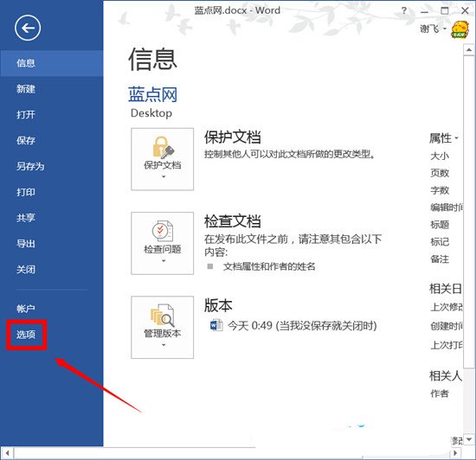The height and width of the screenshot is (460, 476).
Task: Select 信息 in the sidebar
Action: pyautogui.click(x=52, y=63)
